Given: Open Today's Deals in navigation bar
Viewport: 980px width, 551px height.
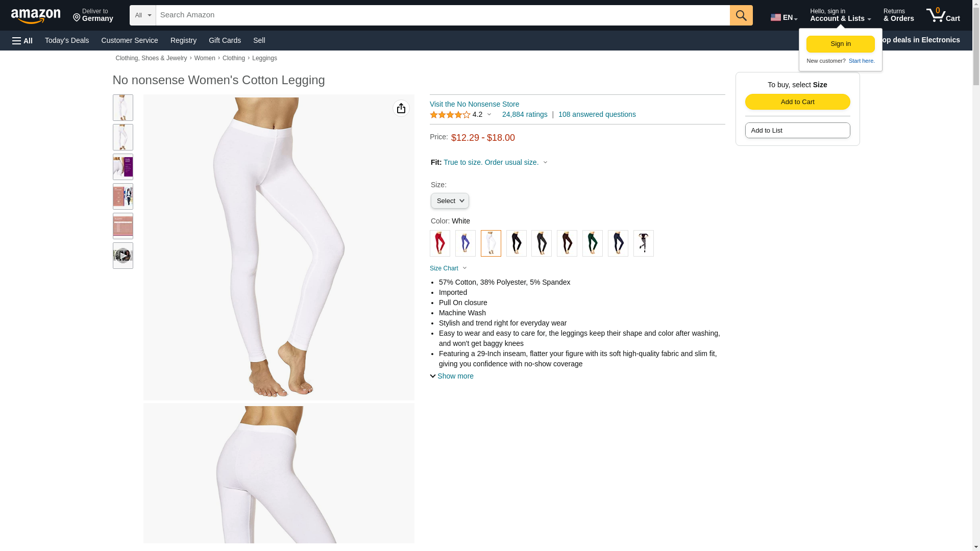Looking at the screenshot, I should (x=67, y=40).
